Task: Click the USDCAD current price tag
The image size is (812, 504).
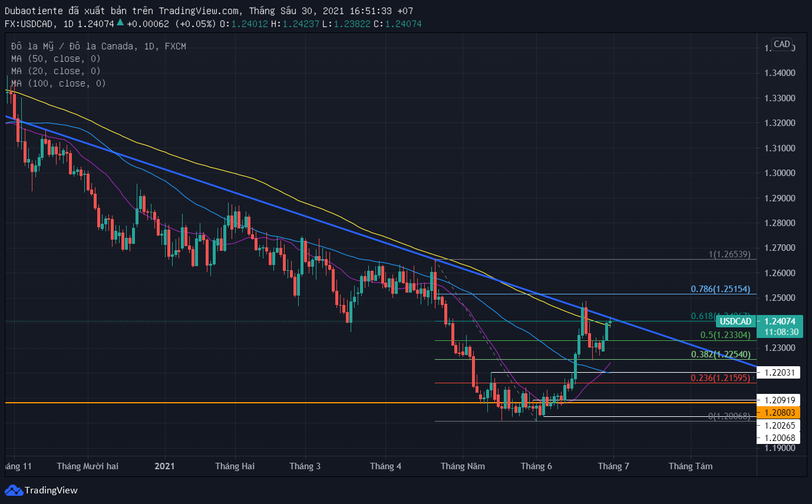Action: pyautogui.click(x=737, y=321)
